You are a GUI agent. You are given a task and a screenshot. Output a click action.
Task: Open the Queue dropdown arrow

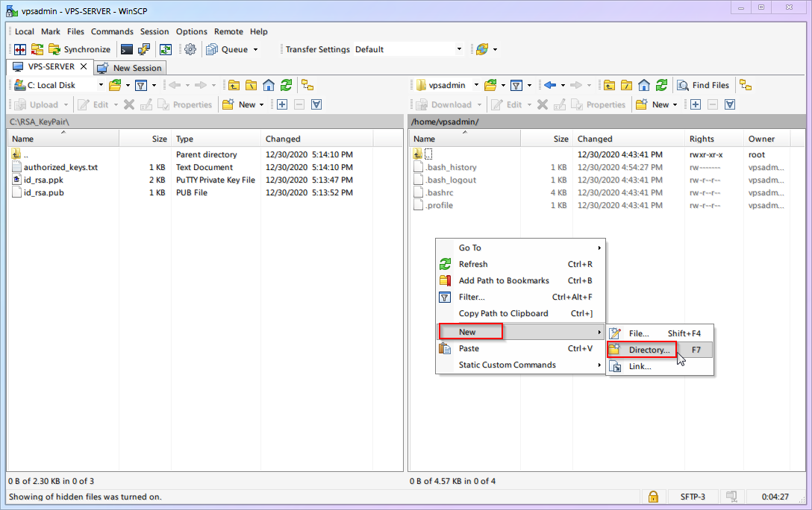click(255, 49)
